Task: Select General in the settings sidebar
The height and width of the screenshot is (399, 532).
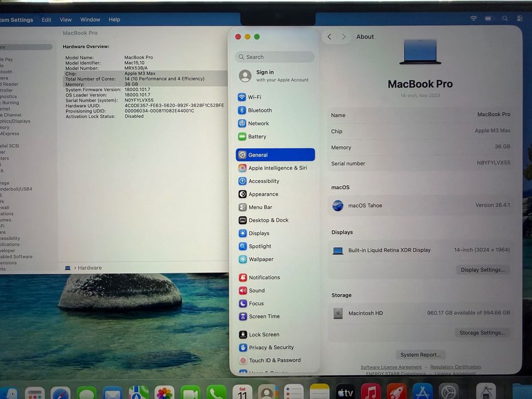Action: click(275, 154)
